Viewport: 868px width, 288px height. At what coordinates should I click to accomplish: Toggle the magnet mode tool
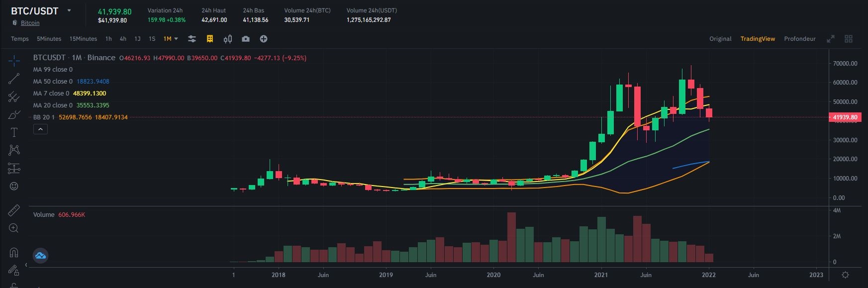(14, 252)
